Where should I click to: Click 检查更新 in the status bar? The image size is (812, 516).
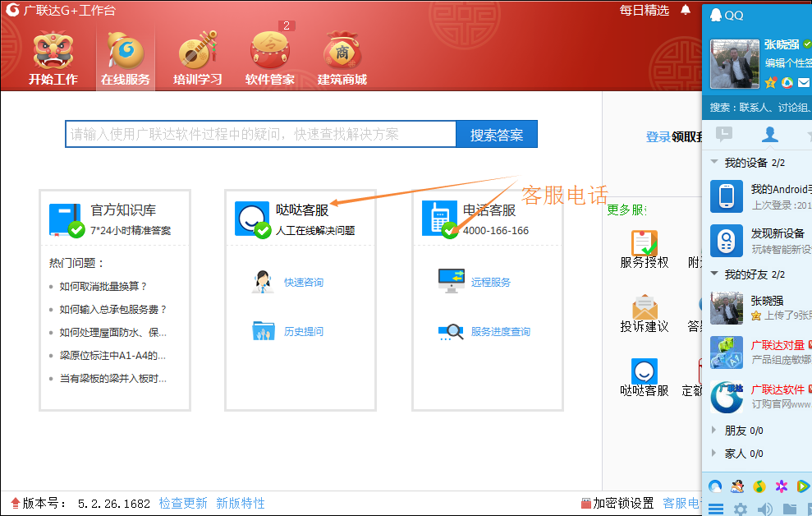click(x=183, y=503)
